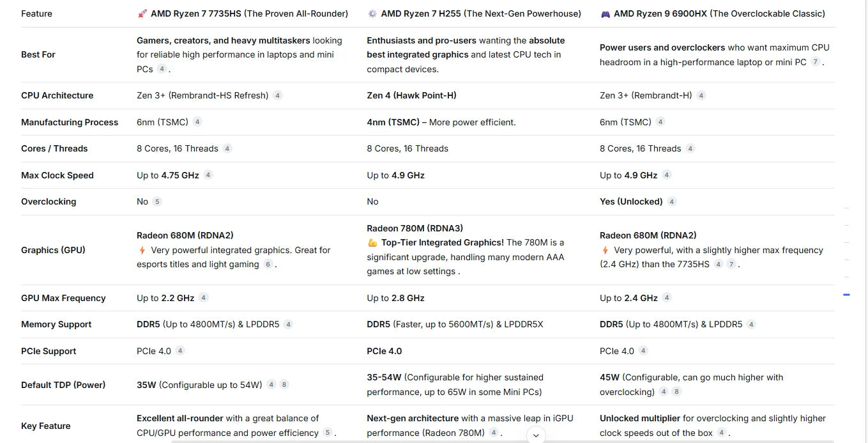Click 'Radeon 780M (RDNA3)' text
The height and width of the screenshot is (443, 868).
(415, 228)
